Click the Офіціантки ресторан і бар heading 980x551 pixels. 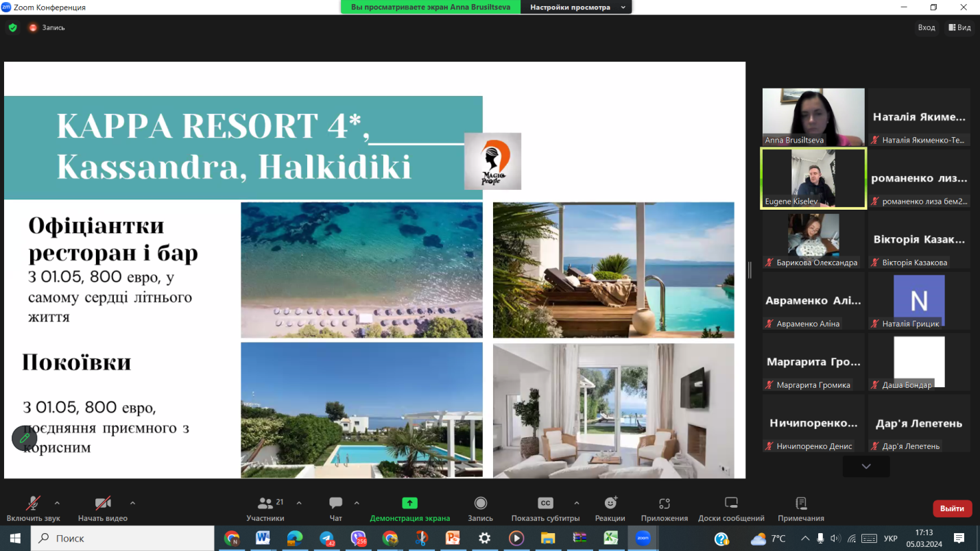[x=113, y=239]
